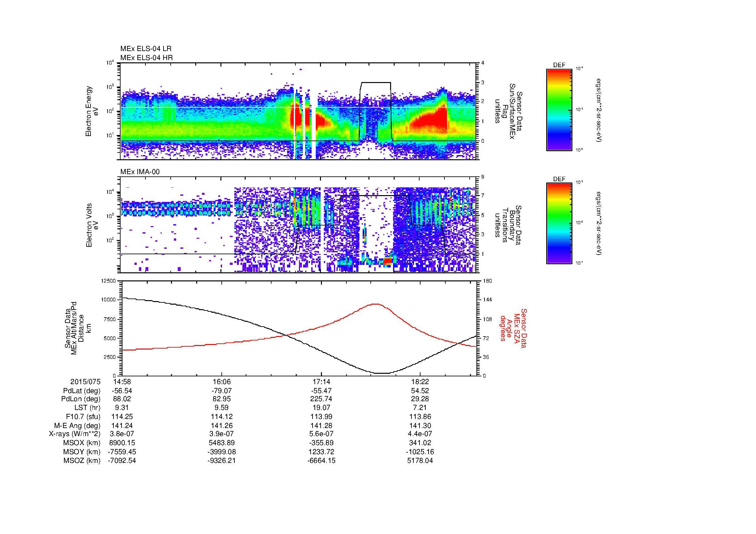Viewport: 756px width, 534px height.
Task: Click the 14:58 time tick label
Action: [122, 382]
